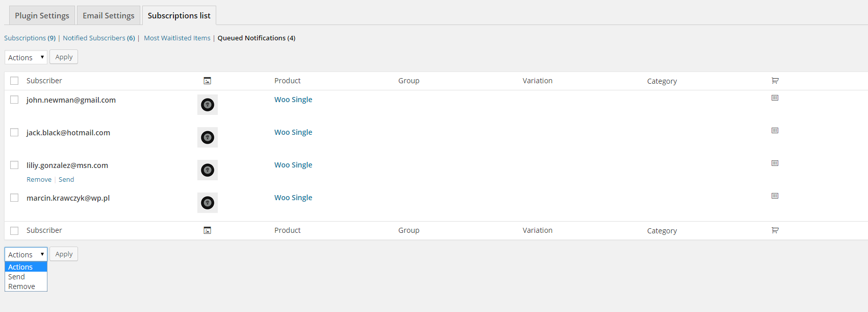Click stock status icon for marcin.krawczyk@wp.pl row
Image resolution: width=868 pixels, height=312 pixels.
pos(775,196)
